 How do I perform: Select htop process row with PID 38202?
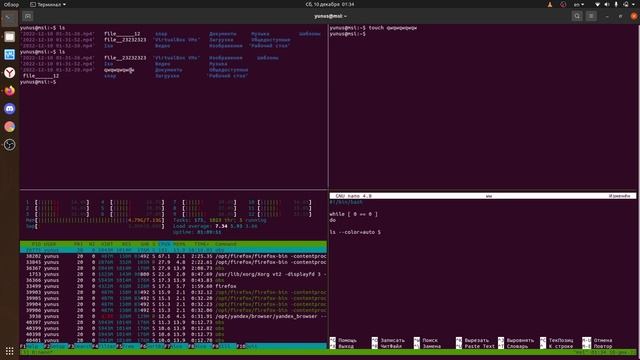(x=173, y=256)
